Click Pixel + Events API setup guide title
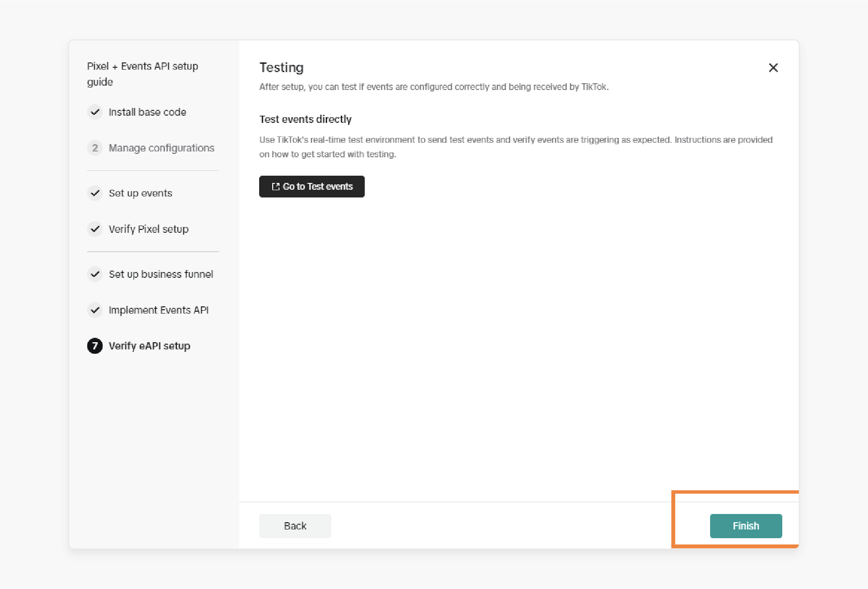 [142, 74]
